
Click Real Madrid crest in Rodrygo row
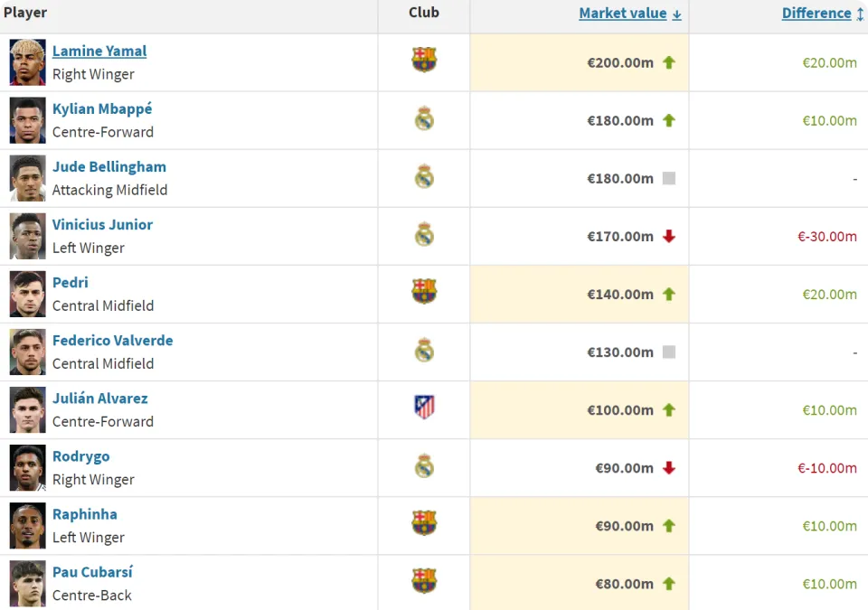[424, 466]
